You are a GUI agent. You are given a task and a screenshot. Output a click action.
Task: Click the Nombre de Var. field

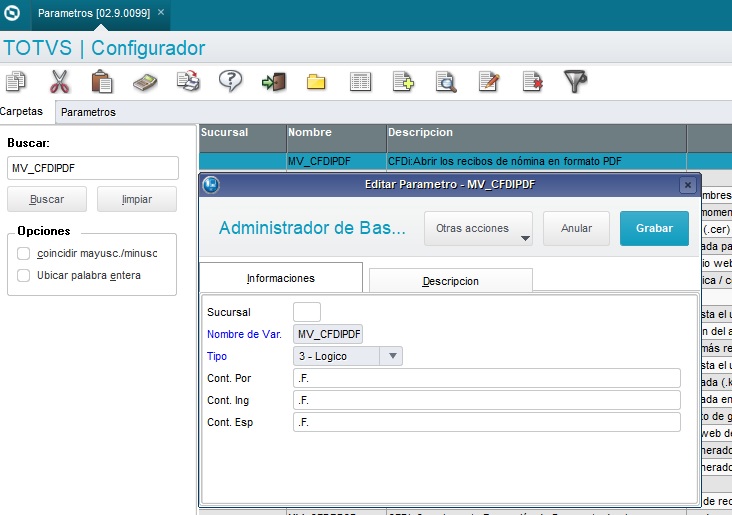click(x=328, y=334)
